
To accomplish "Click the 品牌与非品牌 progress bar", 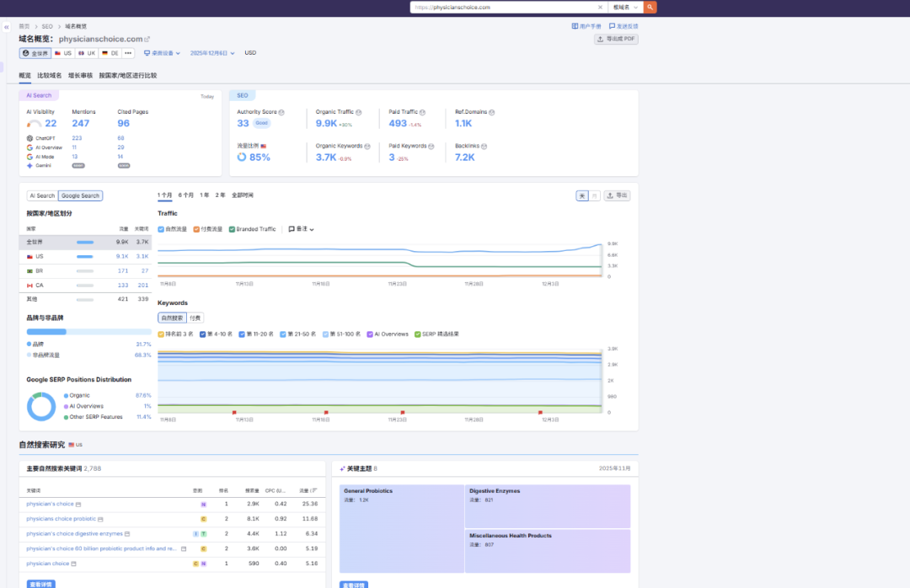I will tap(88, 332).
